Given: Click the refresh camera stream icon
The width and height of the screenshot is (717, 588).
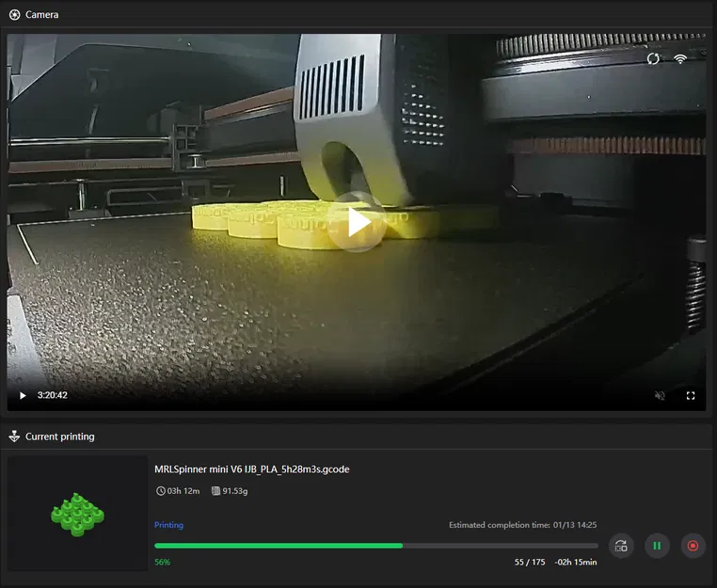Looking at the screenshot, I should coord(653,58).
